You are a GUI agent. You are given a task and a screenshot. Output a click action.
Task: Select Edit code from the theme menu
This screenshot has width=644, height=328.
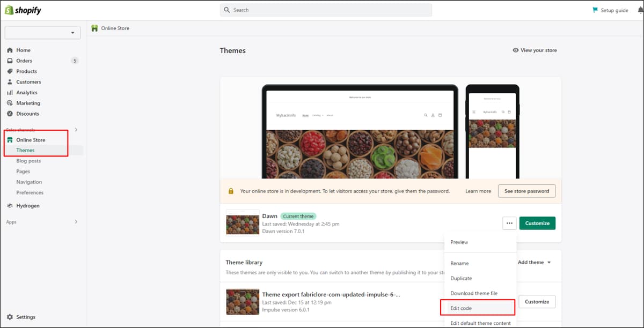pos(480,308)
